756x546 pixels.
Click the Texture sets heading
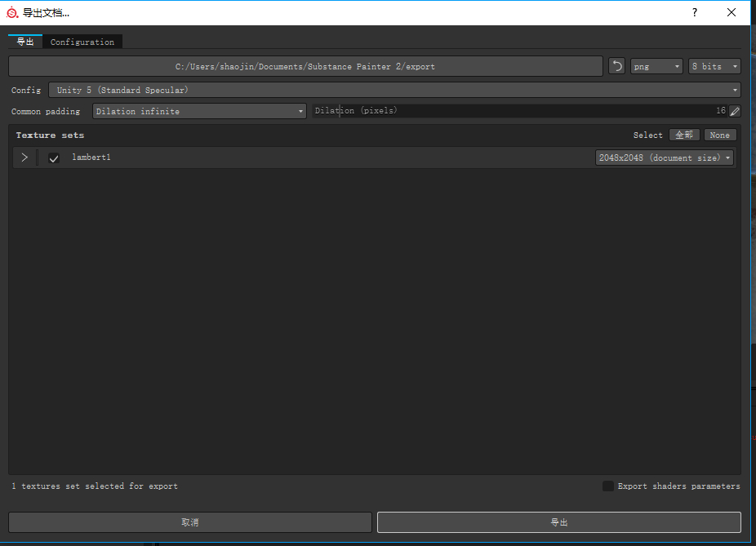click(50, 135)
